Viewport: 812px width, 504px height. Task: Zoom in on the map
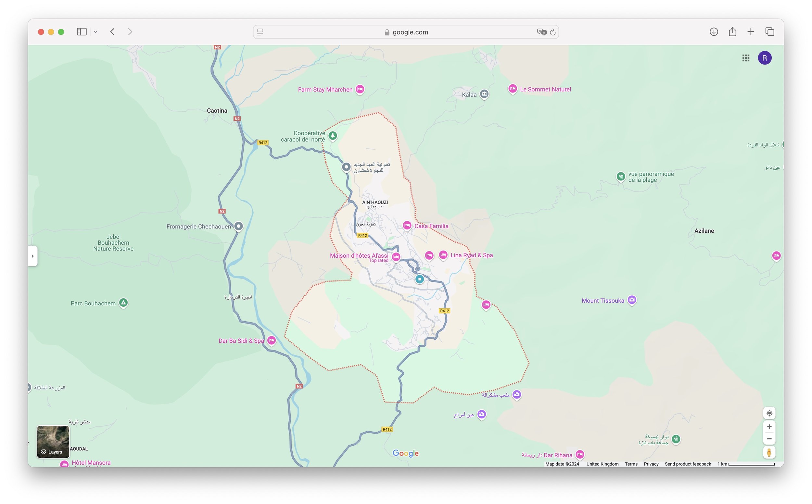769,427
